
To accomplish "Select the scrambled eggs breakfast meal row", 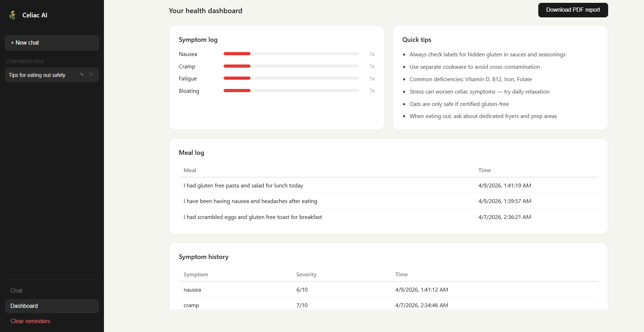I will [x=253, y=217].
